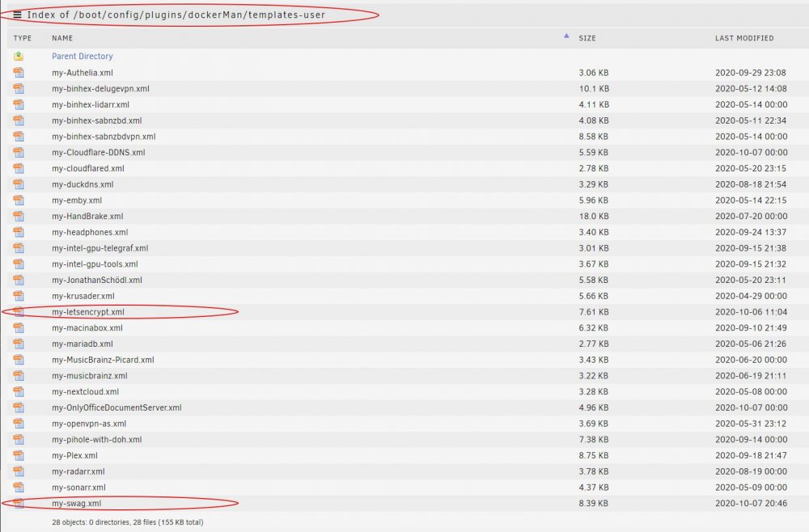The width and height of the screenshot is (809, 532).
Task: Click file icon for my-emby.xml
Action: tap(19, 201)
